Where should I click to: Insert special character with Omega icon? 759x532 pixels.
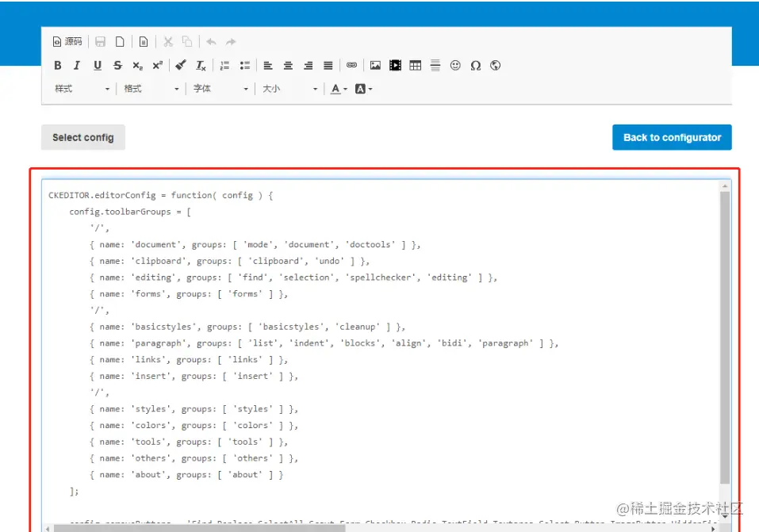click(475, 65)
